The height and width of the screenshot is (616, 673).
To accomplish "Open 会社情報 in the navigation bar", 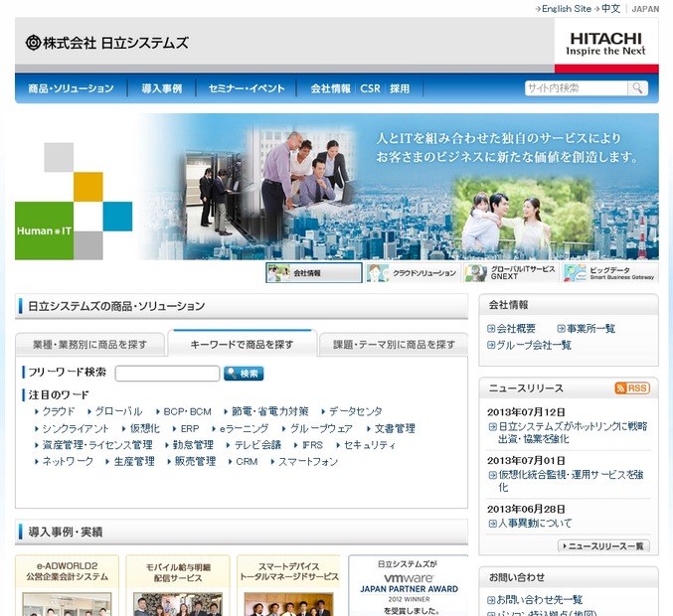I will tap(330, 88).
